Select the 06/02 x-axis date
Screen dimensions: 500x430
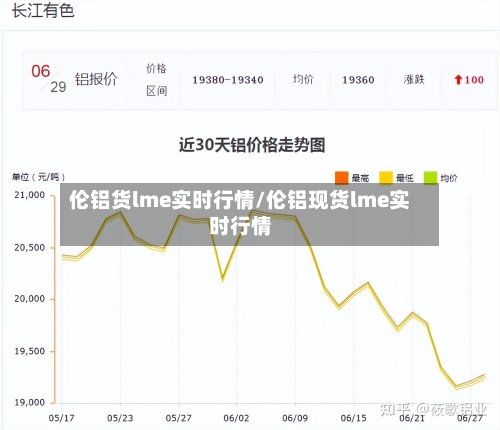point(236,418)
